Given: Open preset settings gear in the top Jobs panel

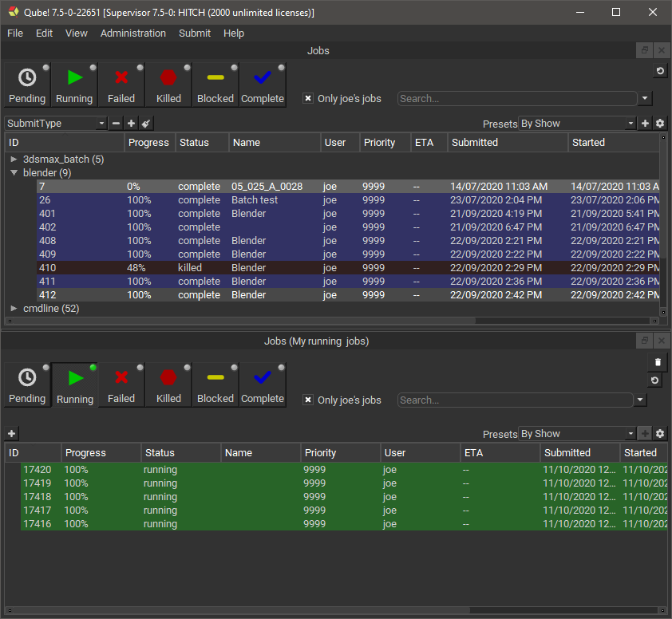Looking at the screenshot, I should click(x=660, y=124).
